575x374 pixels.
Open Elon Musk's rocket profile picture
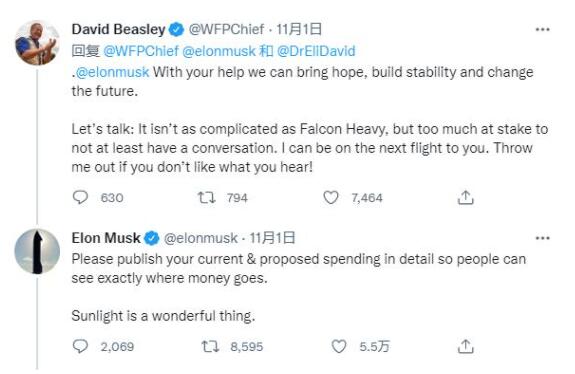coord(37,252)
